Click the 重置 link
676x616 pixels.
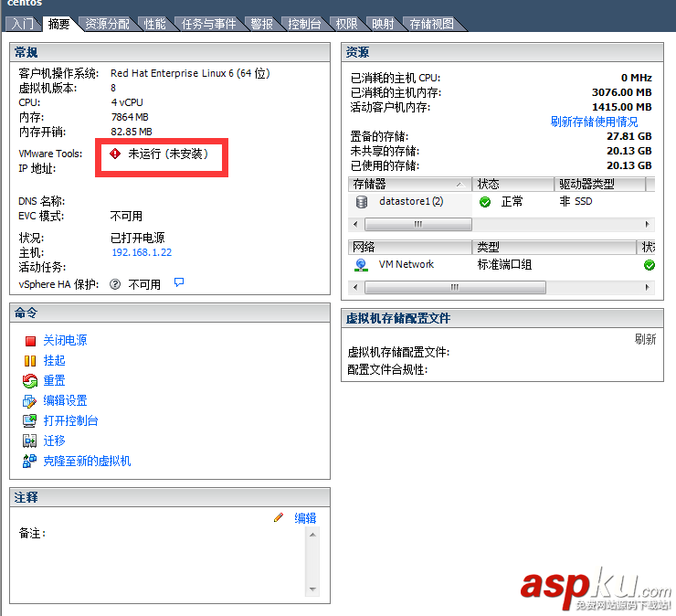54,381
